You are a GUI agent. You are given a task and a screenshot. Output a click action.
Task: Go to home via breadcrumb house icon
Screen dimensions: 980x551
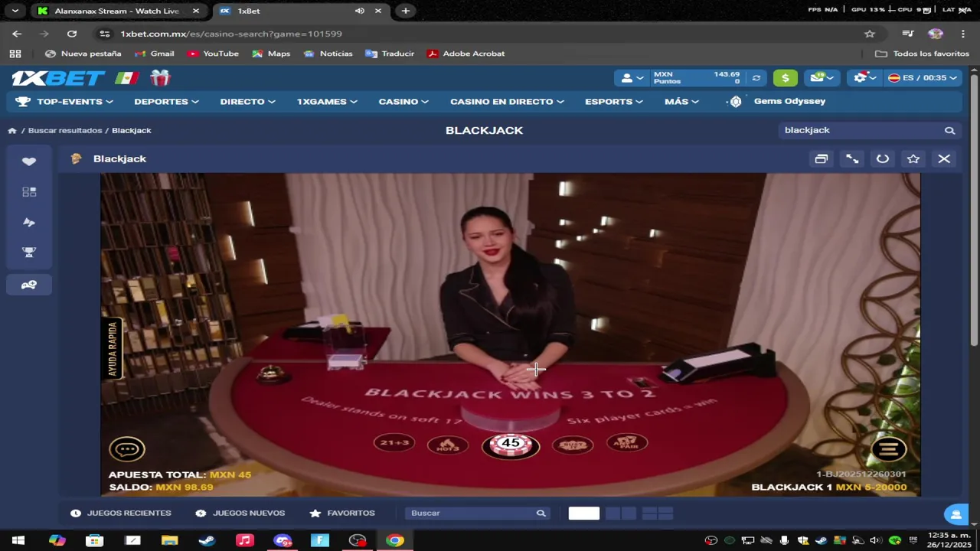(12, 131)
